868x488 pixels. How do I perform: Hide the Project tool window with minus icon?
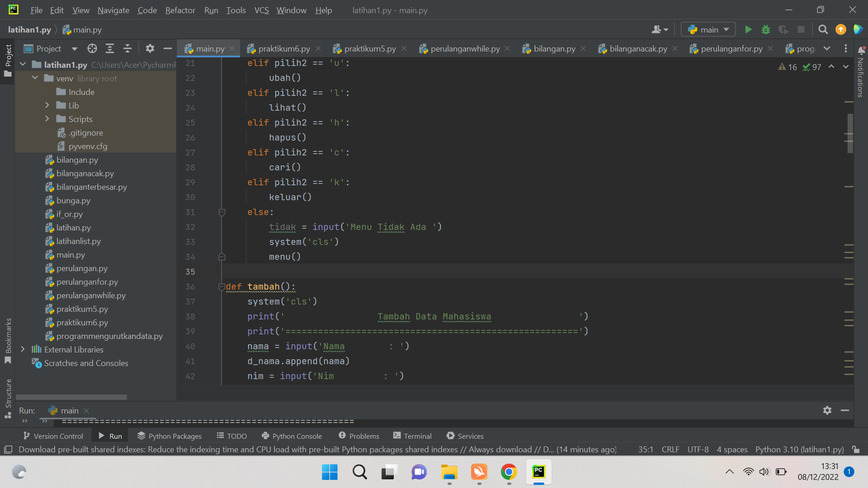point(167,48)
